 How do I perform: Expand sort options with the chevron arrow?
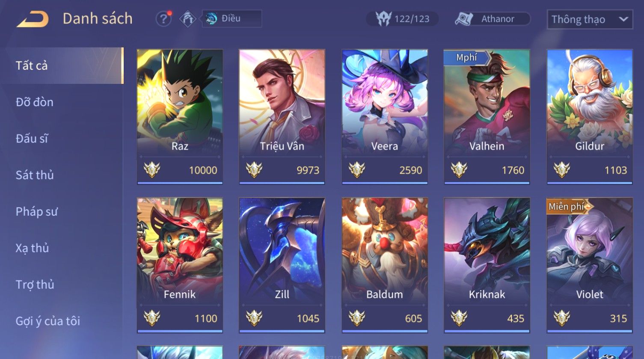pos(623,19)
